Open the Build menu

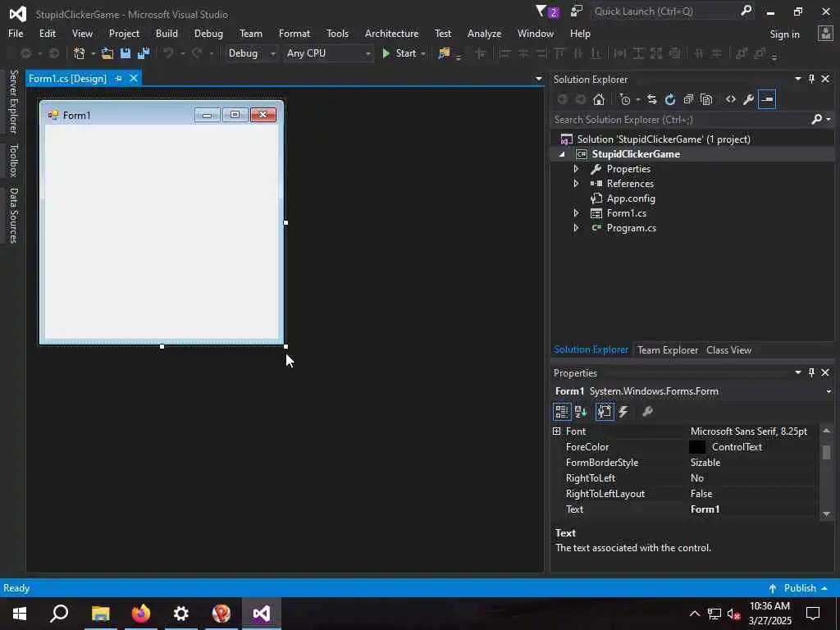167,33
